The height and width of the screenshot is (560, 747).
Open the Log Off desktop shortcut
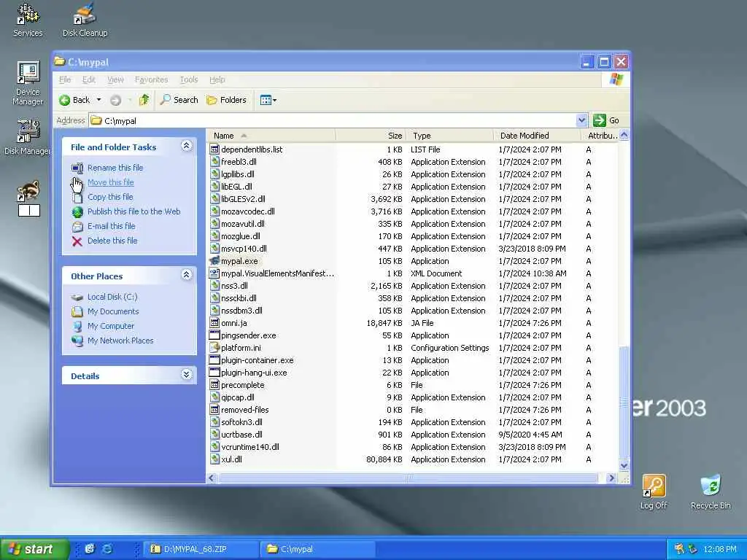(654, 492)
